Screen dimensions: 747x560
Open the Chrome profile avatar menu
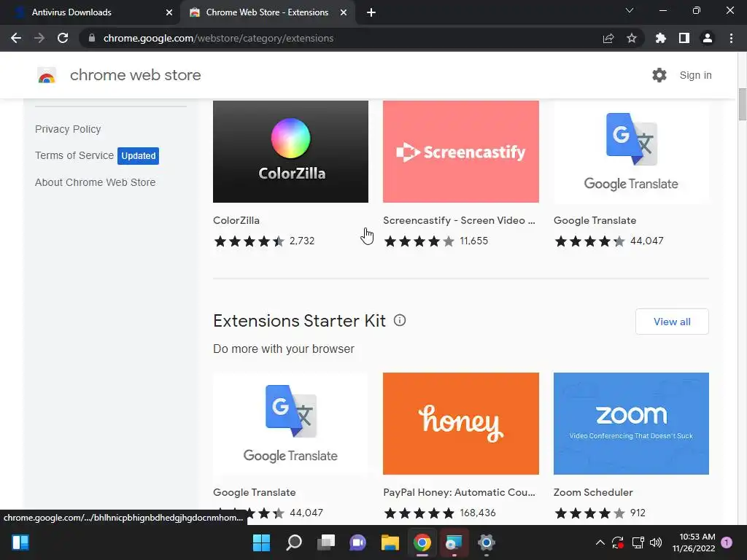coord(708,38)
